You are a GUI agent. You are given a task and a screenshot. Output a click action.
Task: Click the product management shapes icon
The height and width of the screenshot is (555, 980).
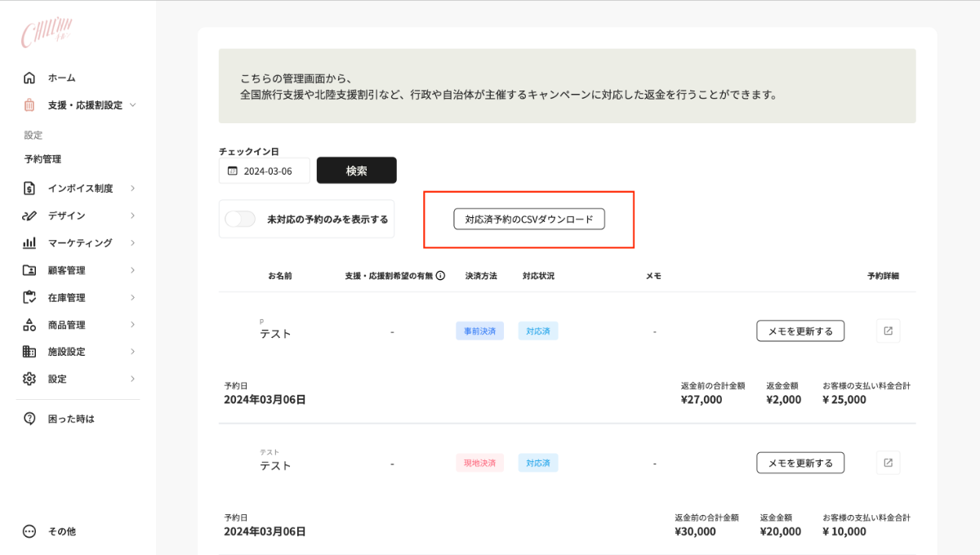[29, 325]
